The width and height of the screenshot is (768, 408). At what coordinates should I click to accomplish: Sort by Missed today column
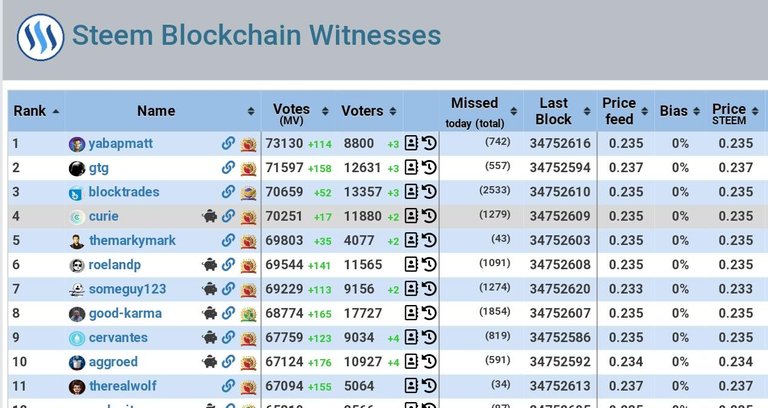[x=481, y=111]
